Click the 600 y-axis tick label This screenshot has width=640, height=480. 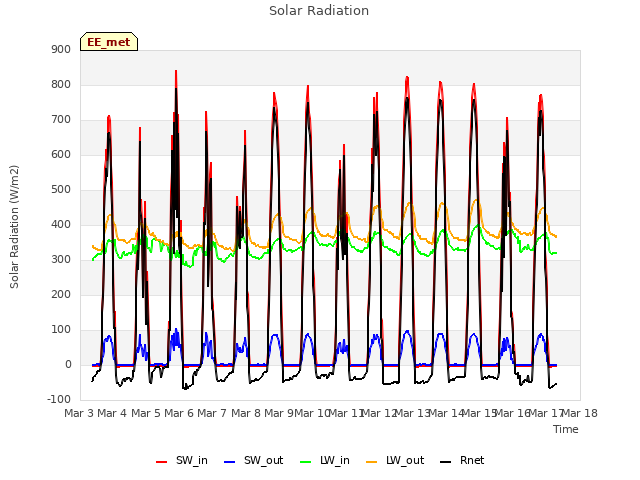tap(61, 154)
